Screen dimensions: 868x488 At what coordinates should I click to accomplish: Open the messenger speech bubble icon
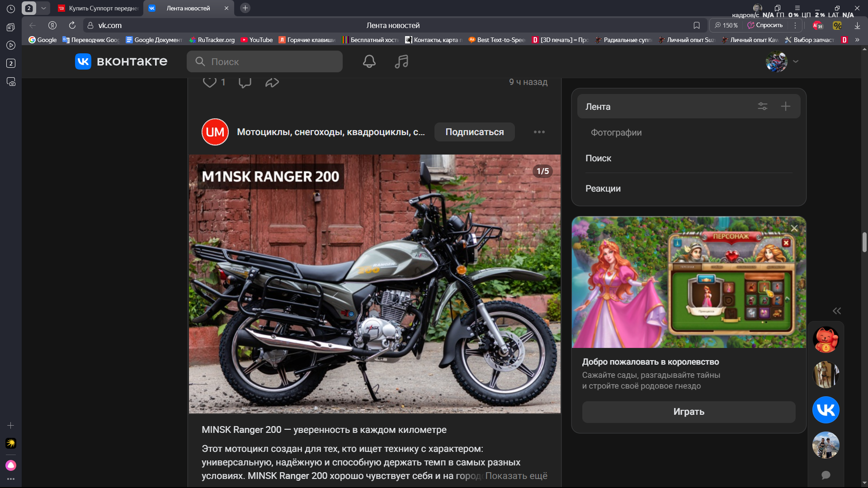point(826,475)
